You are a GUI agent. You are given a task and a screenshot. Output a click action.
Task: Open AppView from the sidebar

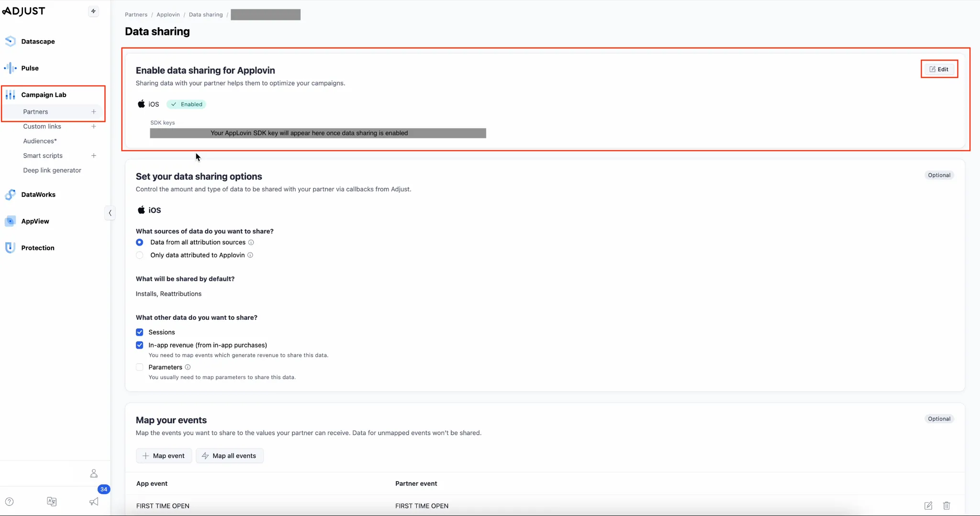(35, 221)
